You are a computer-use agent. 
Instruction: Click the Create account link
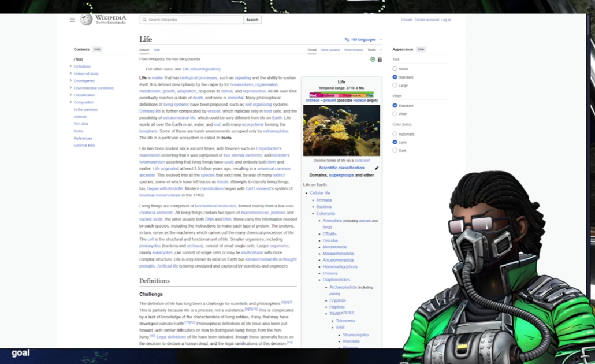pyautogui.click(x=426, y=20)
